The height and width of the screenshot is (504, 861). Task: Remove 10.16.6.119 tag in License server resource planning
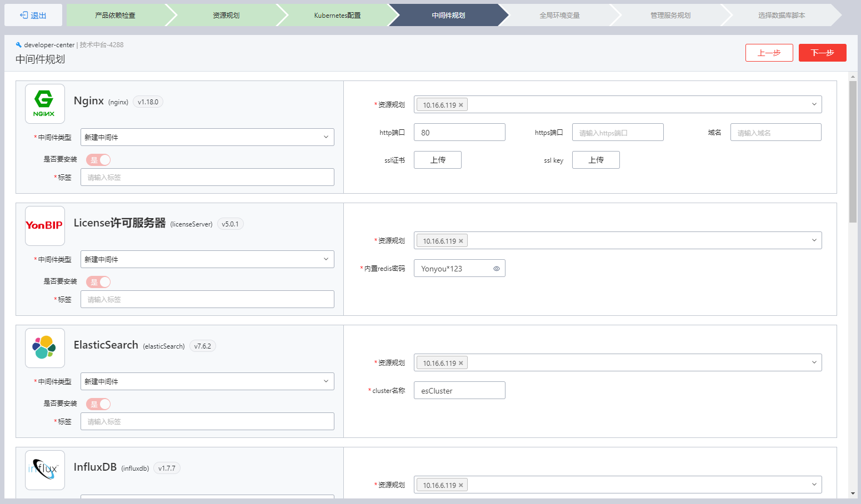pos(461,241)
